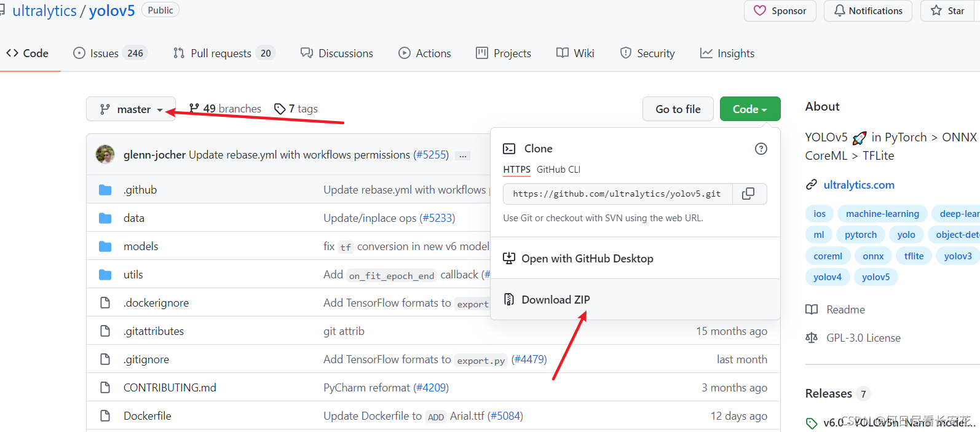
Task: Click the .github folder icon
Action: (105, 190)
